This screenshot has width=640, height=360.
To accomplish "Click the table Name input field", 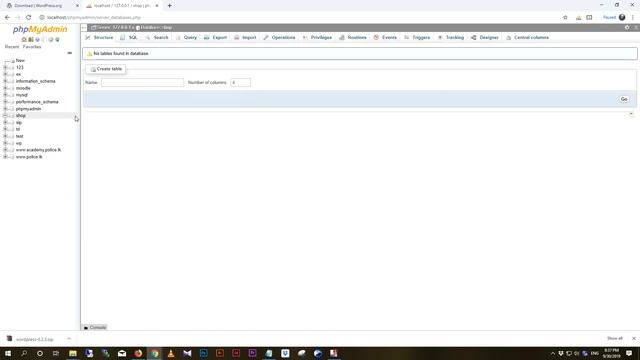I will [142, 82].
